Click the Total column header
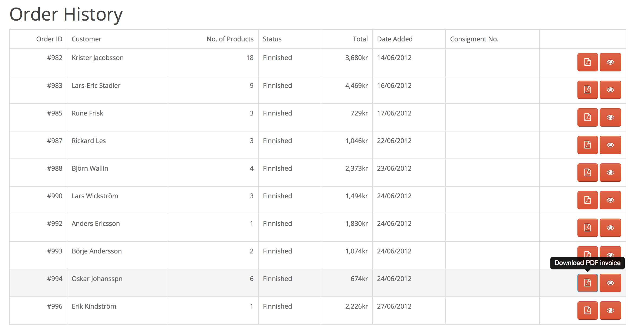The width and height of the screenshot is (644, 330). pyautogui.click(x=360, y=39)
